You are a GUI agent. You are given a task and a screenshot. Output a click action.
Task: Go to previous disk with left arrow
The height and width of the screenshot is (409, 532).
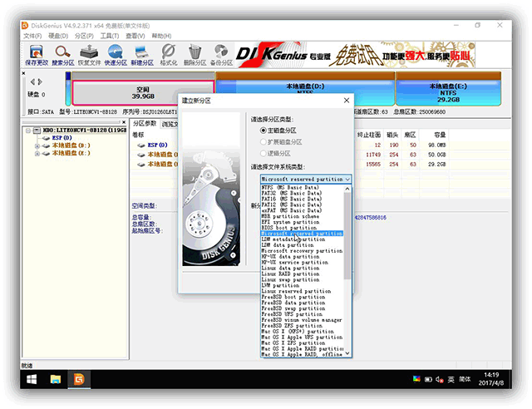(32, 81)
